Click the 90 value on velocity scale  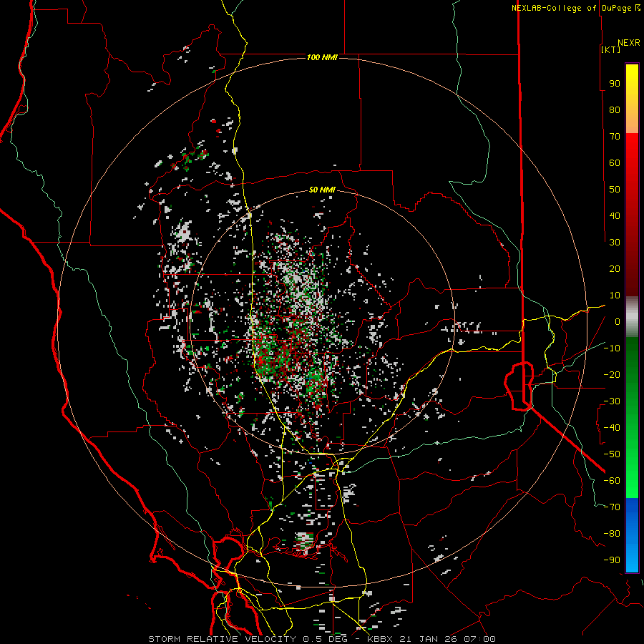click(x=615, y=84)
